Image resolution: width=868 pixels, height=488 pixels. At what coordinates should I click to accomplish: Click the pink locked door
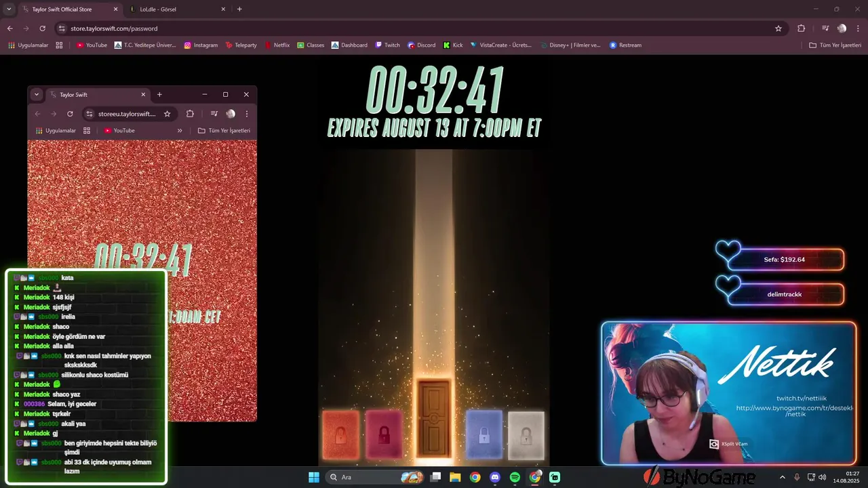point(384,434)
